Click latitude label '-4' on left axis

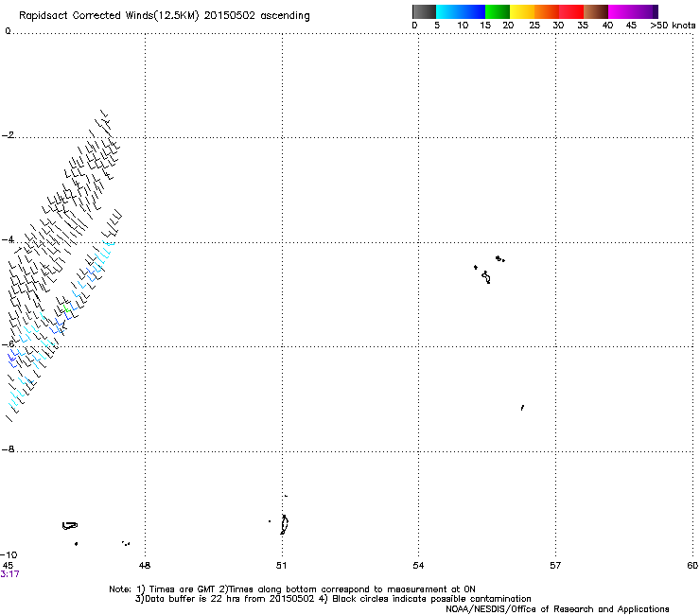(8, 239)
